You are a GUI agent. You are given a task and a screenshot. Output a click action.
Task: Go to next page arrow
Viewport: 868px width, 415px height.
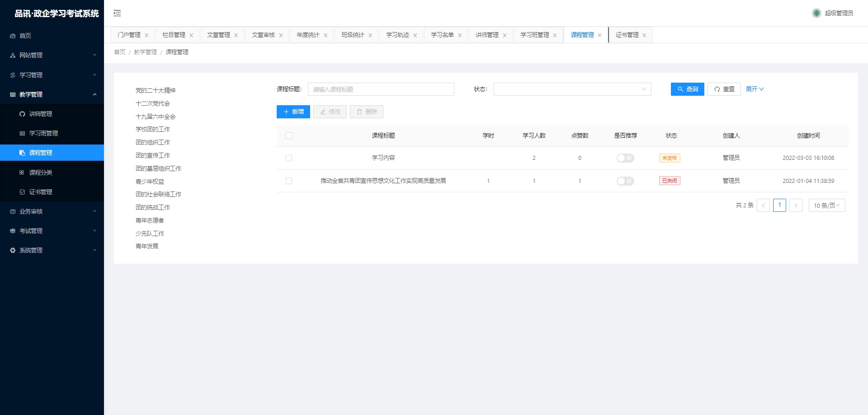pyautogui.click(x=796, y=205)
